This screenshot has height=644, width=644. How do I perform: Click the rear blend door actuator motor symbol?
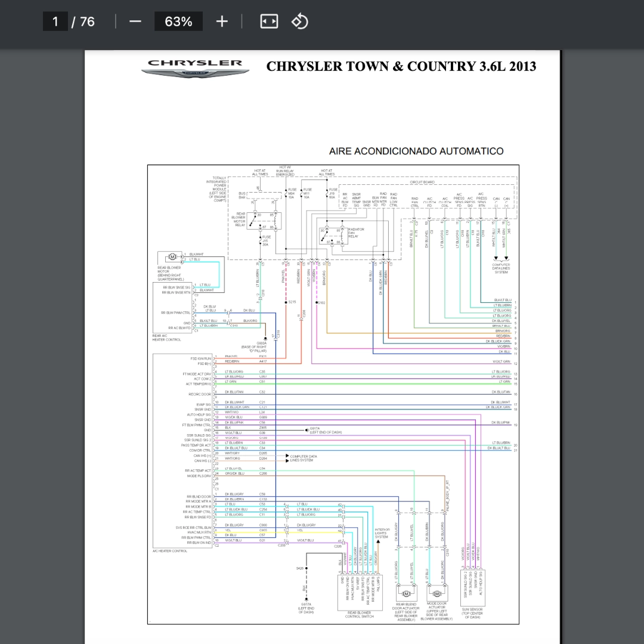coord(406,594)
